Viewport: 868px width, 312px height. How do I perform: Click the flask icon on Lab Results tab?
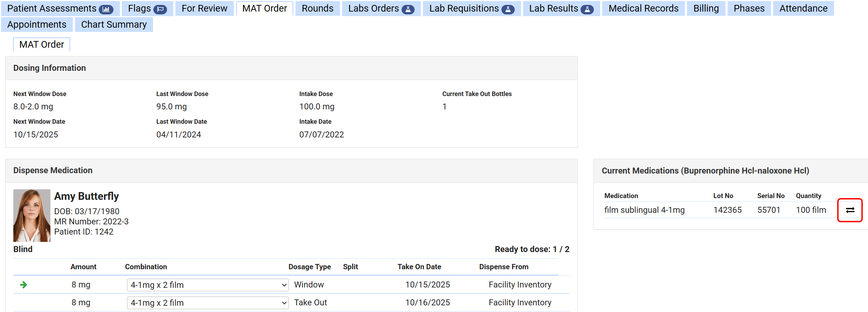point(587,9)
